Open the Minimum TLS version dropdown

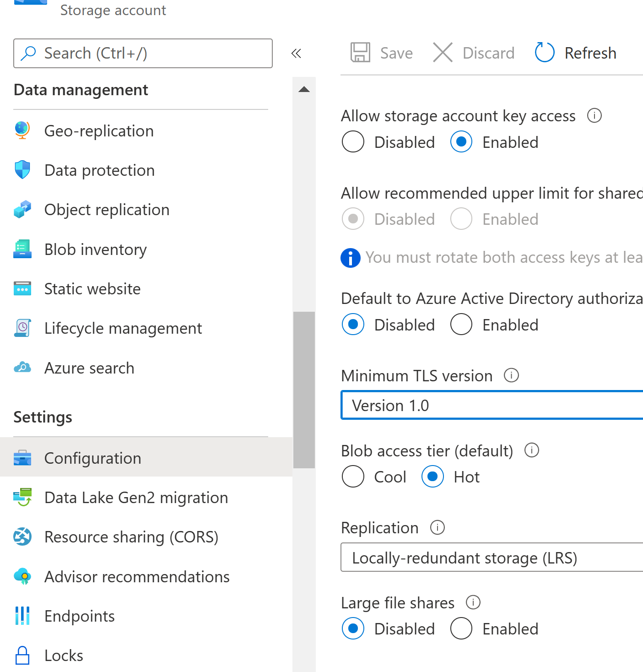(x=492, y=405)
